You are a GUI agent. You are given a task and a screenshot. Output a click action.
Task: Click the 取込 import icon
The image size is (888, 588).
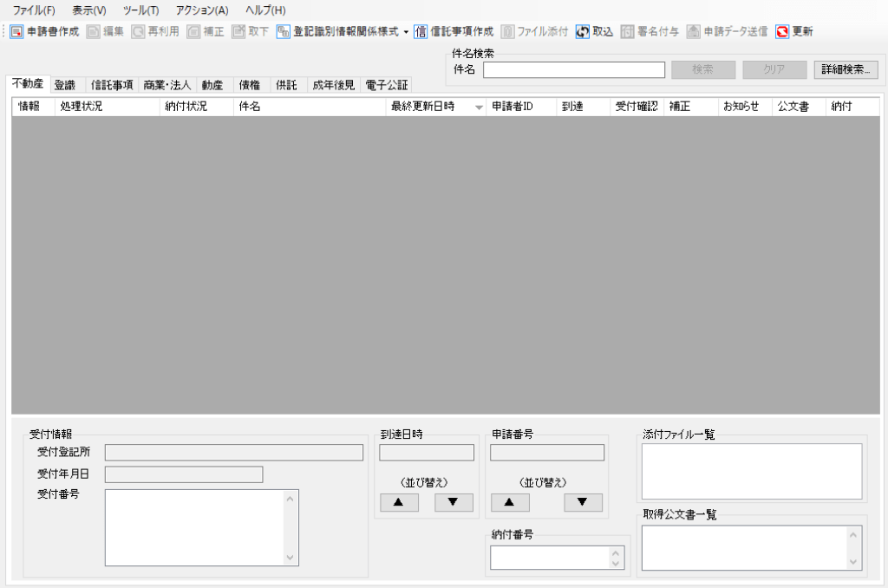(x=583, y=31)
